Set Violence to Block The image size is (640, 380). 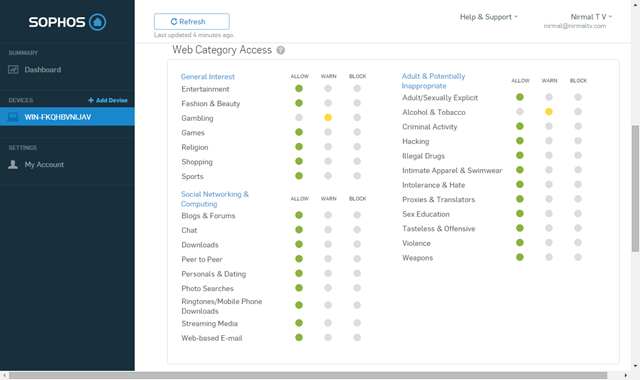tap(578, 243)
